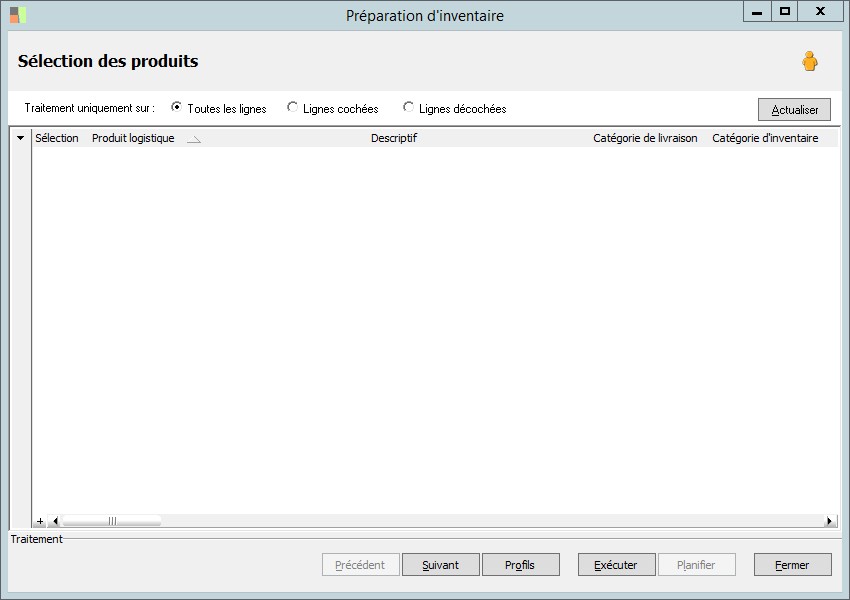Screen dimensions: 850x600
Task: Click the Catégorie d'inventaire column header
Action: coord(765,138)
